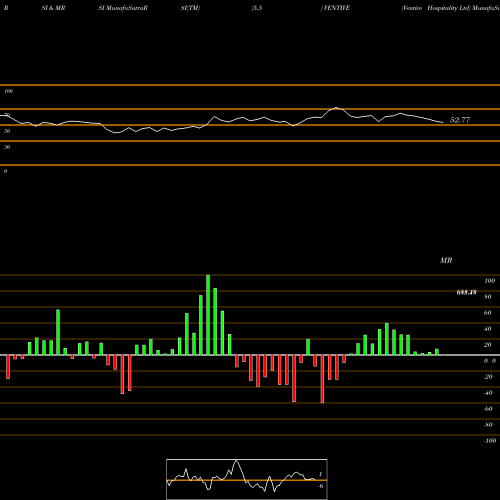The width and height of the screenshot is (500, 500).
Task: Click the RSI axis label 30
Action: (x=7, y=147)
